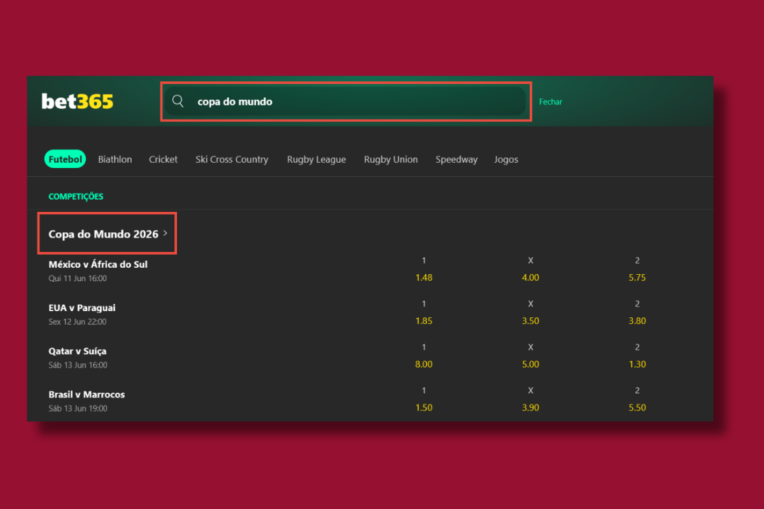764x509 pixels.
Task: Click the bet365 logo
Action: click(77, 101)
